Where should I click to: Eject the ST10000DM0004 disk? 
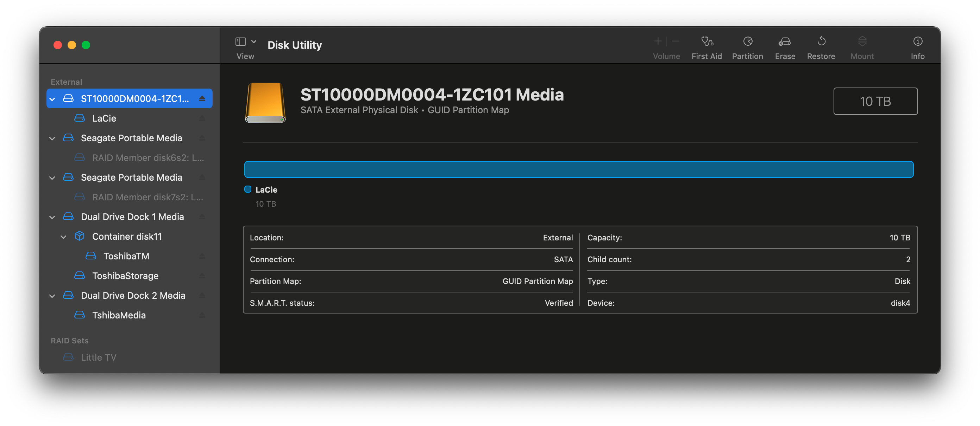click(202, 99)
